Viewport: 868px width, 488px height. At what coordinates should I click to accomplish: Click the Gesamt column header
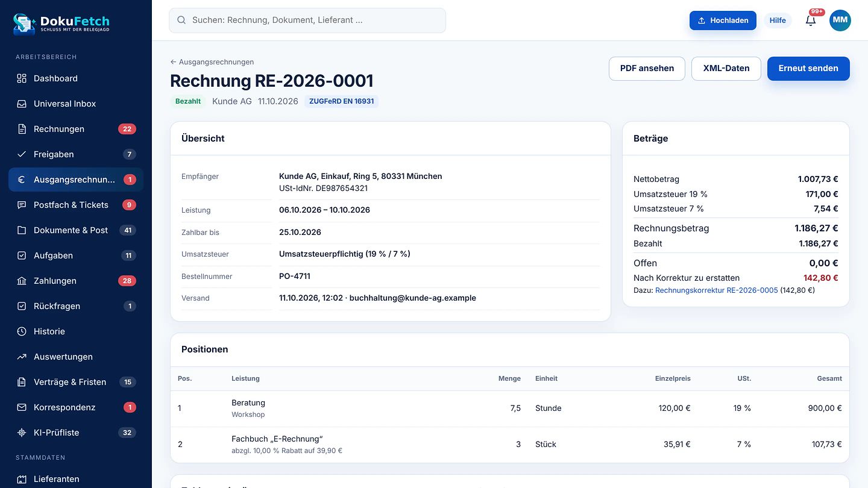[x=829, y=378]
